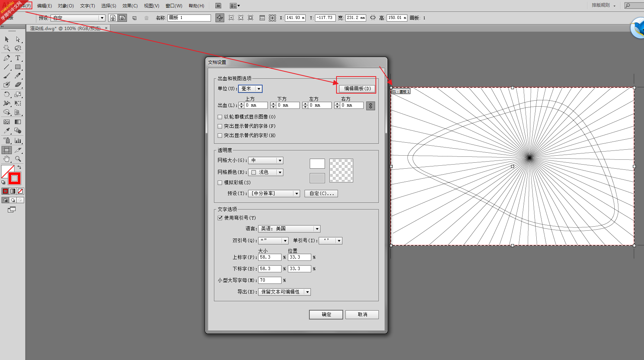
Task: Click the artboard 名称 name field
Action: (x=189, y=18)
